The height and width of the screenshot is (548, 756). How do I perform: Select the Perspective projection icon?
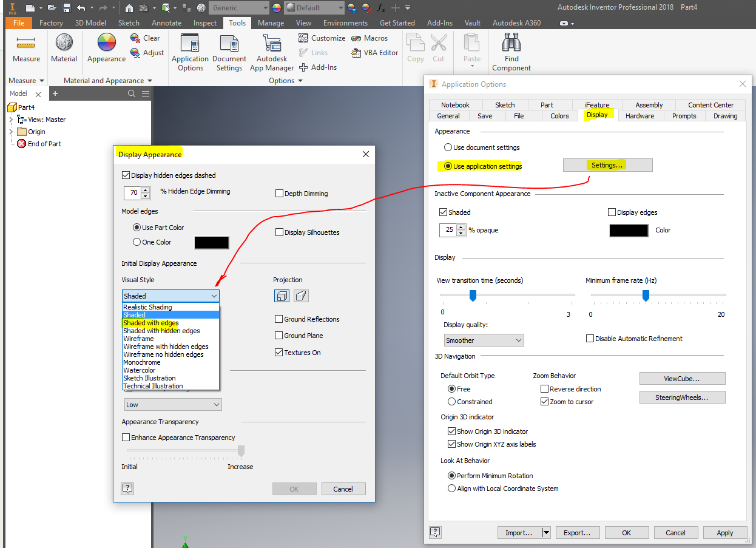301,296
